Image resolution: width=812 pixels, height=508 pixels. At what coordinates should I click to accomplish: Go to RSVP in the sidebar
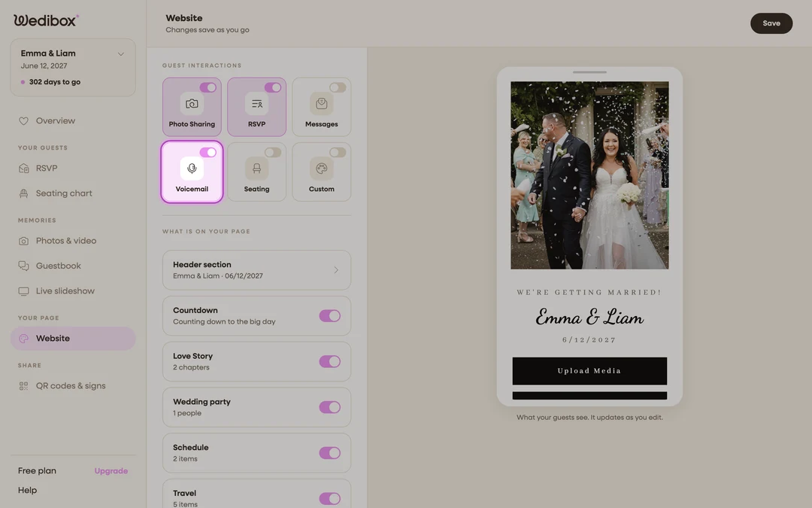[x=73, y=169]
